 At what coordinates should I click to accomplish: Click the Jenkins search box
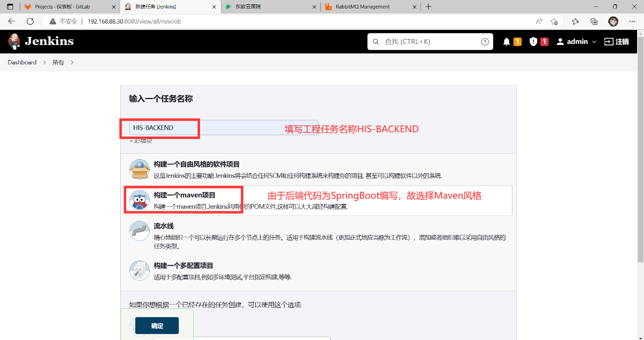click(430, 42)
